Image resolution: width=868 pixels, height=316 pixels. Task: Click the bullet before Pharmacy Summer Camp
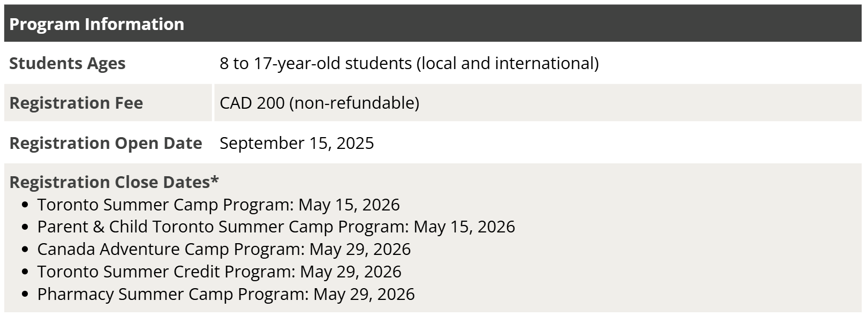(25, 295)
